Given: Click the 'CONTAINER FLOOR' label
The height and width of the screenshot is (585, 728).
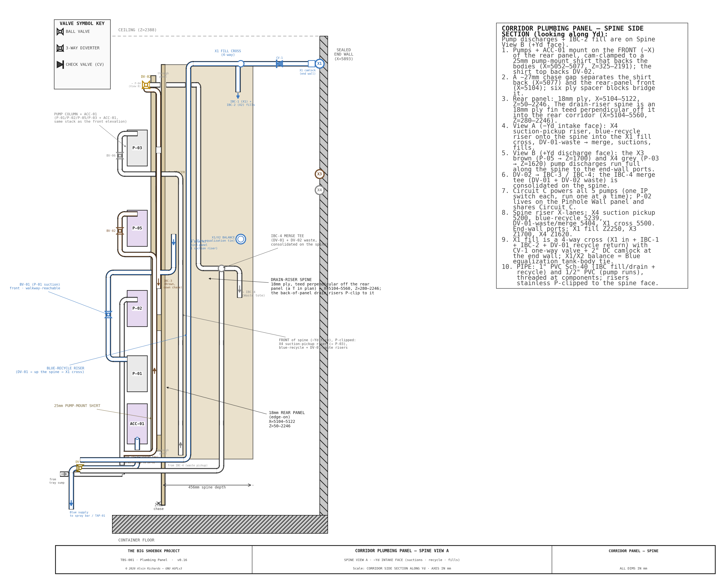Looking at the screenshot, I should [x=136, y=540].
